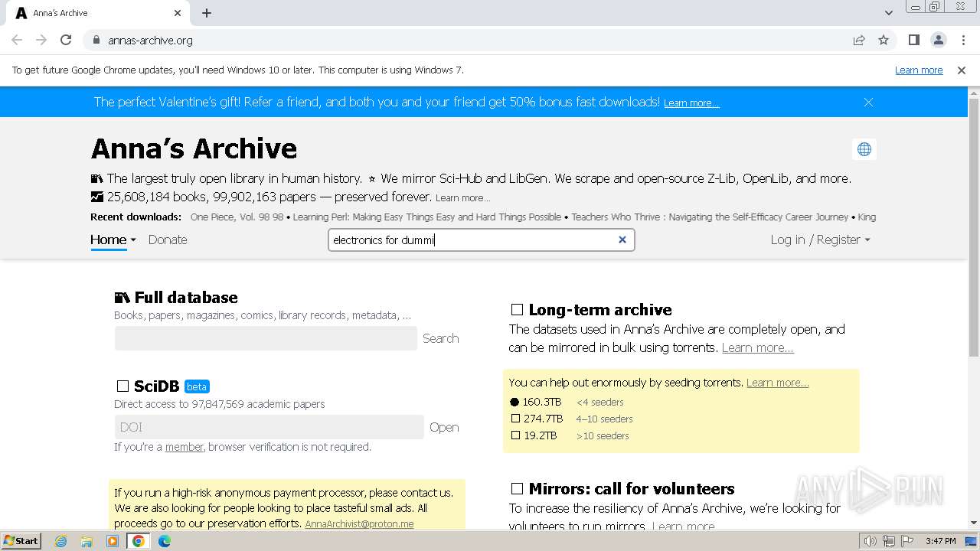Screen dimensions: 980x551
Task: Click Learn more after preserved forever
Action: coord(462,197)
